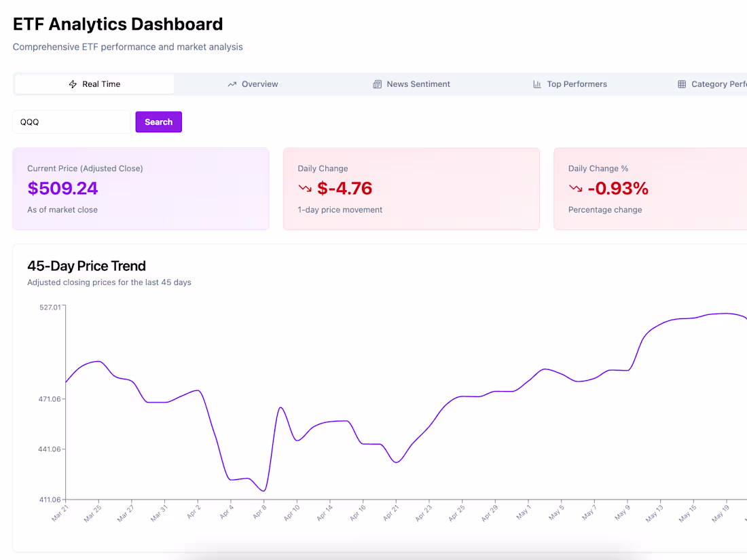Click the bar chart icon beside Top Performers

(x=536, y=83)
